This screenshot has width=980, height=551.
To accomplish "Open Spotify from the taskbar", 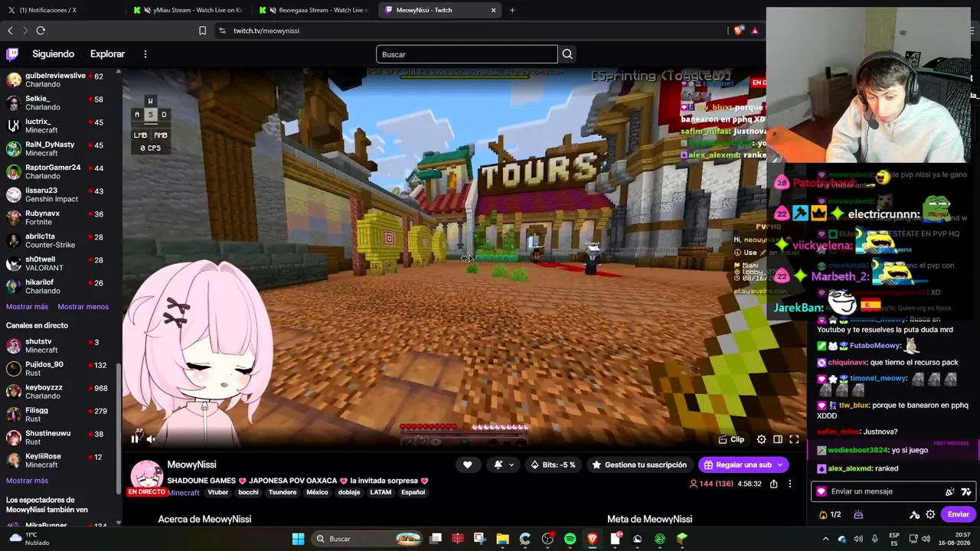I will (x=570, y=539).
